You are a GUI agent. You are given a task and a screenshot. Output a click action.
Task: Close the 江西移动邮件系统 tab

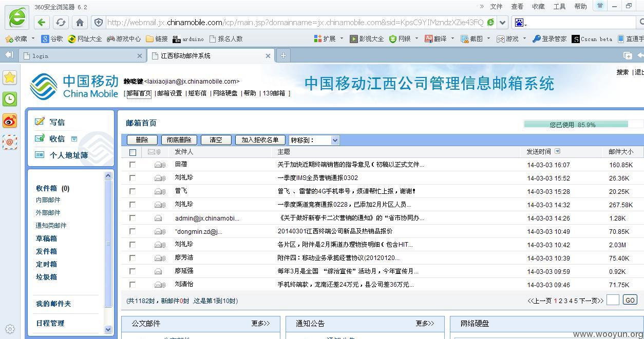click(x=268, y=56)
